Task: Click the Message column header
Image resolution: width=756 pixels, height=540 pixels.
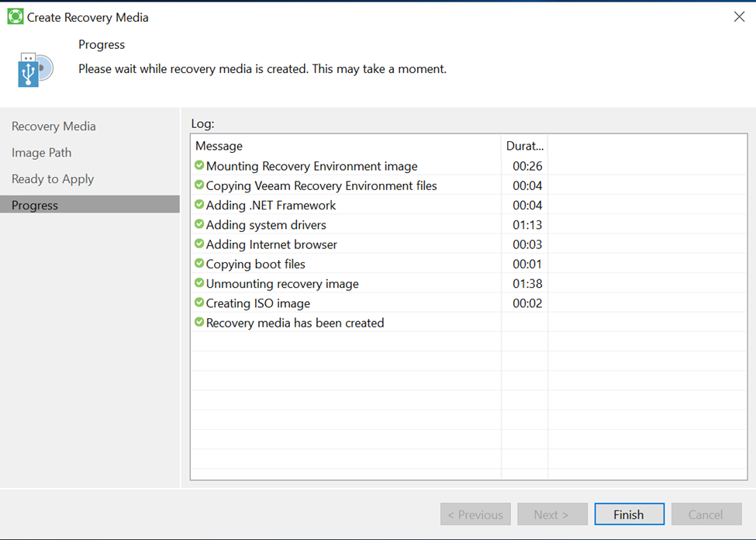Action: pyautogui.click(x=219, y=146)
